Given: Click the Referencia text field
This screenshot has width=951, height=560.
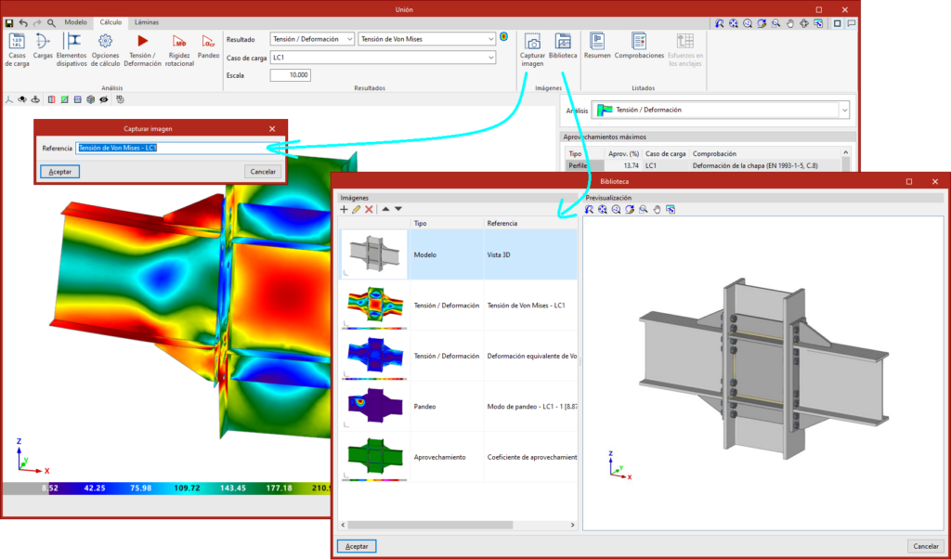Looking at the screenshot, I should click(x=178, y=148).
